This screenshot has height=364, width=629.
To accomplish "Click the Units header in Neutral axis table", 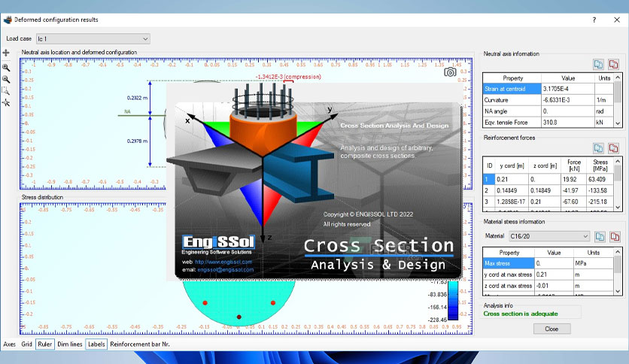I will coord(604,78).
